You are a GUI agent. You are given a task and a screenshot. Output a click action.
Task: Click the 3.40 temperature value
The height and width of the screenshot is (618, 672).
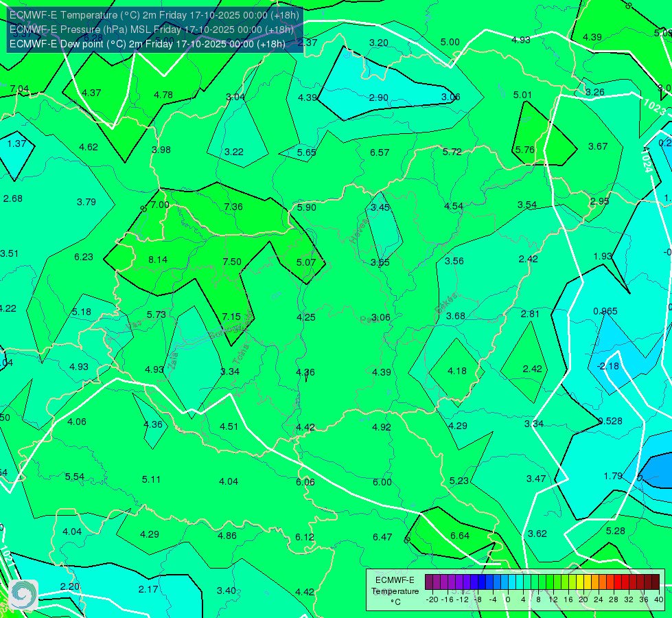pos(227,591)
